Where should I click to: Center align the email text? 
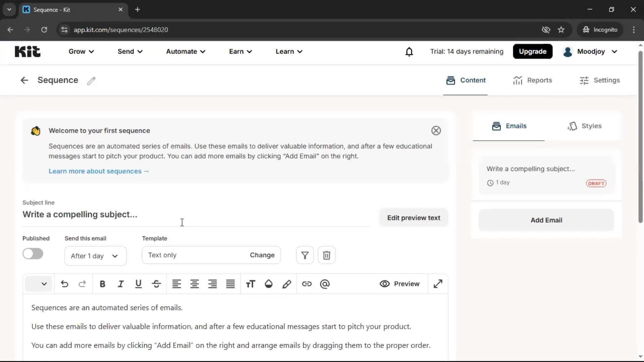click(195, 284)
